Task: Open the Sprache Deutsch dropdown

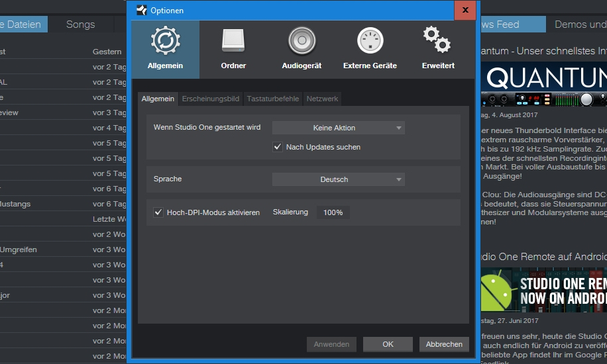Action: [x=339, y=179]
